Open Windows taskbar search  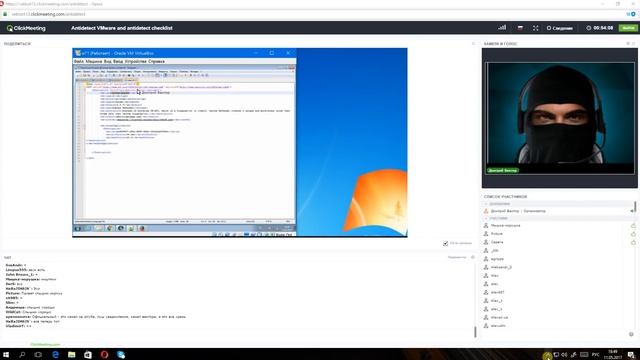coord(22,354)
